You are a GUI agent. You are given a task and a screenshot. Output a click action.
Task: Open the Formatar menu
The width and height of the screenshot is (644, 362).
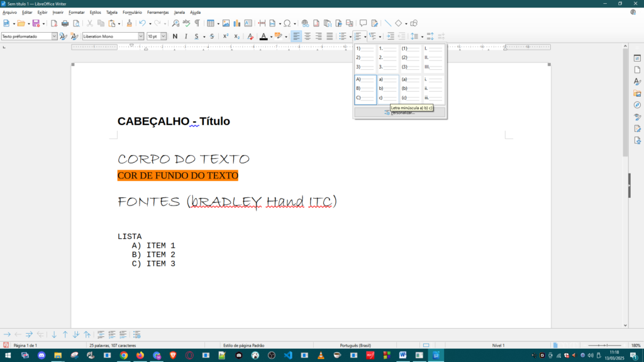click(76, 12)
